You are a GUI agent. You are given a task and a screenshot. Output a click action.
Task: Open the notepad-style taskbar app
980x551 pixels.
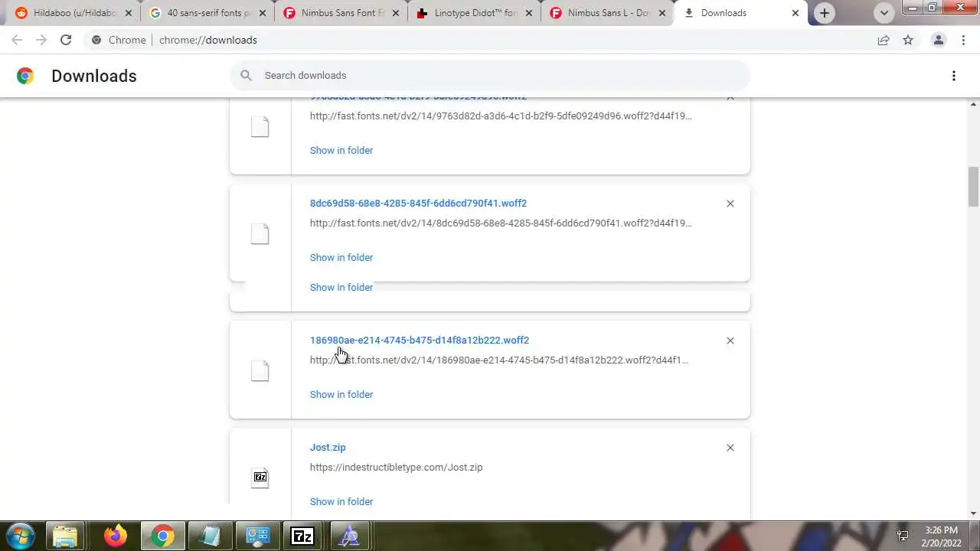tap(209, 536)
